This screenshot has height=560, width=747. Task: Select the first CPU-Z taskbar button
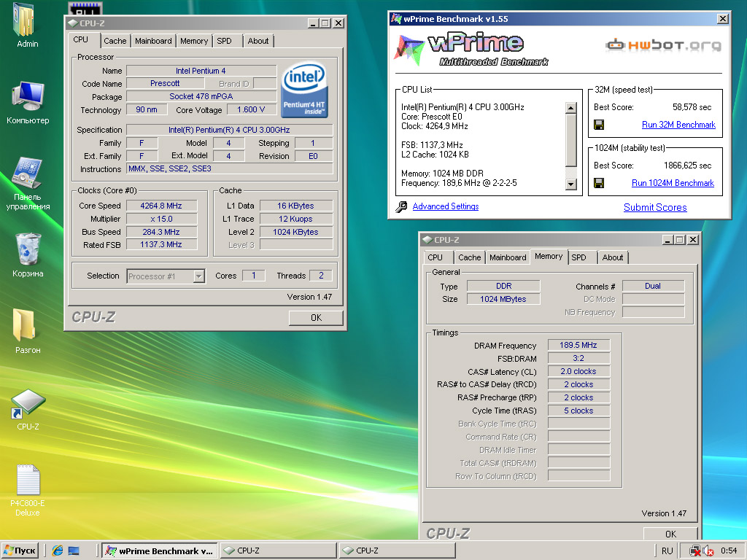(x=278, y=551)
